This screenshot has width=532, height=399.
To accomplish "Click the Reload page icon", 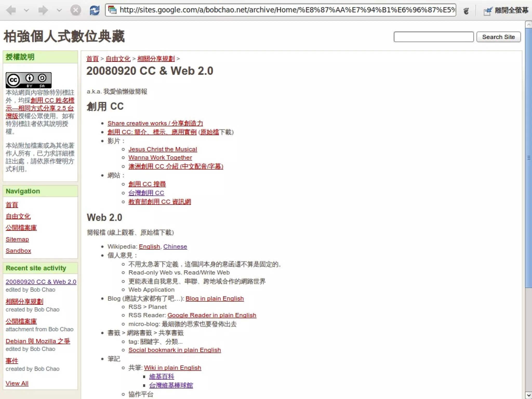I will (x=95, y=10).
